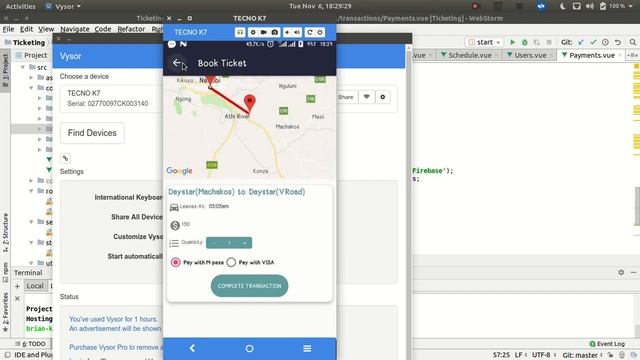
Task: Collapse the 'st' folder in project tree
Action: click(x=31, y=242)
